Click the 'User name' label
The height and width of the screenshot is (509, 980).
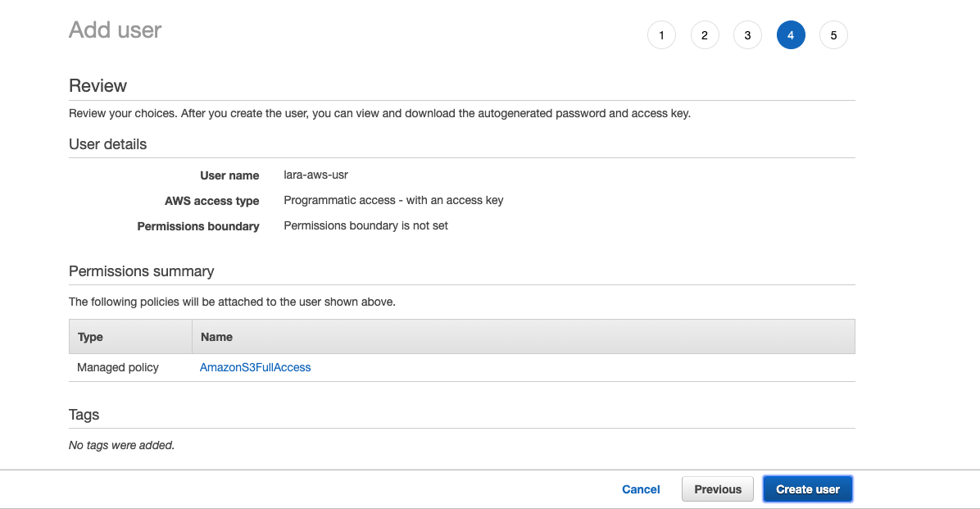point(229,175)
